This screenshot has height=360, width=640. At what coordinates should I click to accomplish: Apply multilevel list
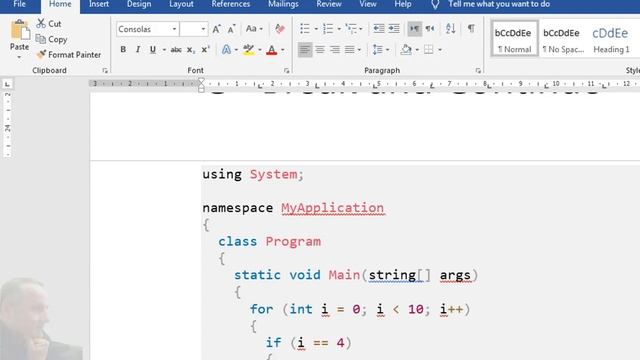(x=351, y=29)
